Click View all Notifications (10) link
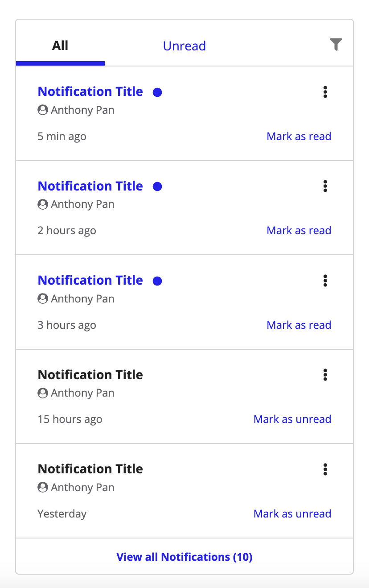This screenshot has width=369, height=588. click(184, 557)
